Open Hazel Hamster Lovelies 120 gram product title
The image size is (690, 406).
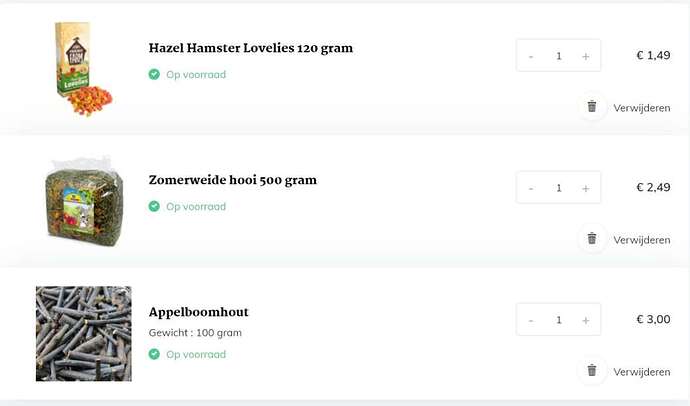click(x=251, y=48)
